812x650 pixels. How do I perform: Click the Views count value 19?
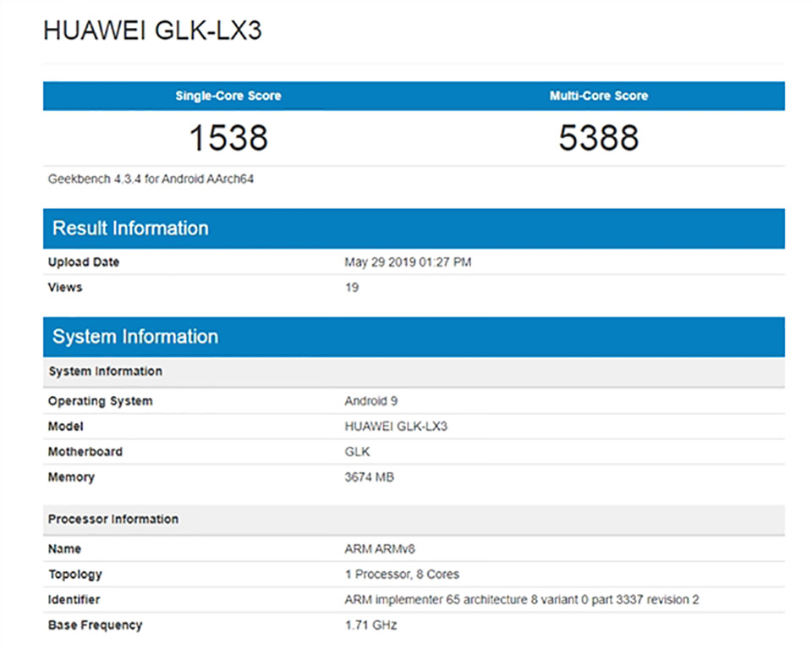[352, 288]
